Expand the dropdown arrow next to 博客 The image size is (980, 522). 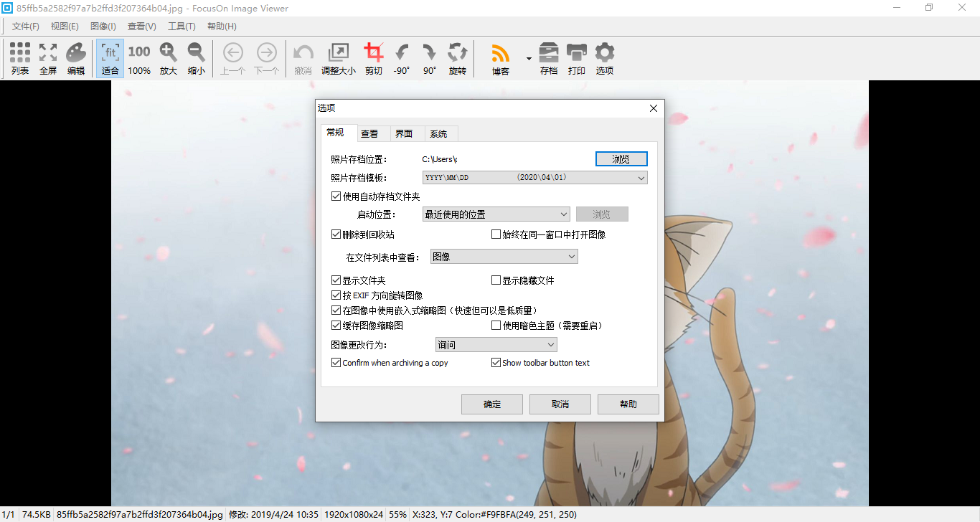tap(529, 59)
